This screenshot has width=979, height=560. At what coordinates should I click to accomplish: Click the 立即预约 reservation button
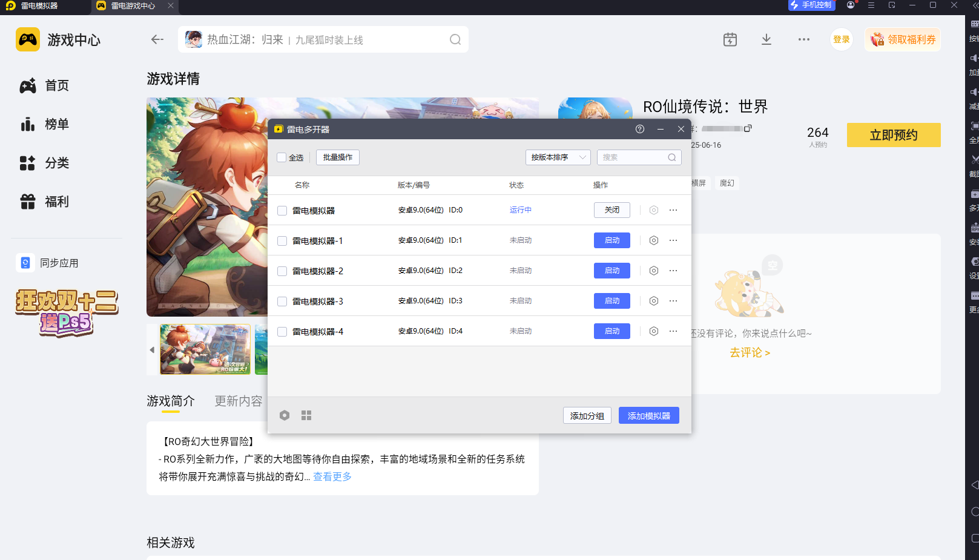coord(893,135)
